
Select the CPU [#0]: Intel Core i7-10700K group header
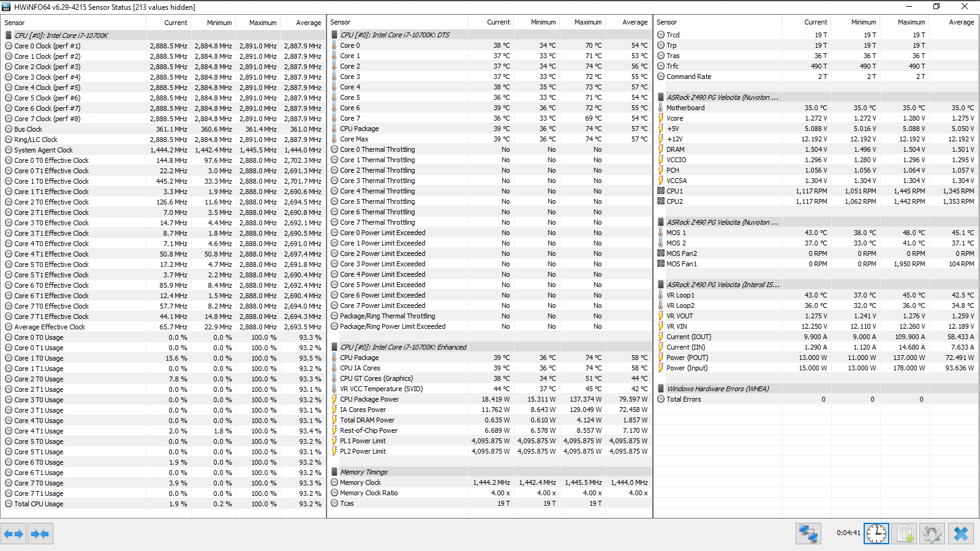click(x=164, y=36)
